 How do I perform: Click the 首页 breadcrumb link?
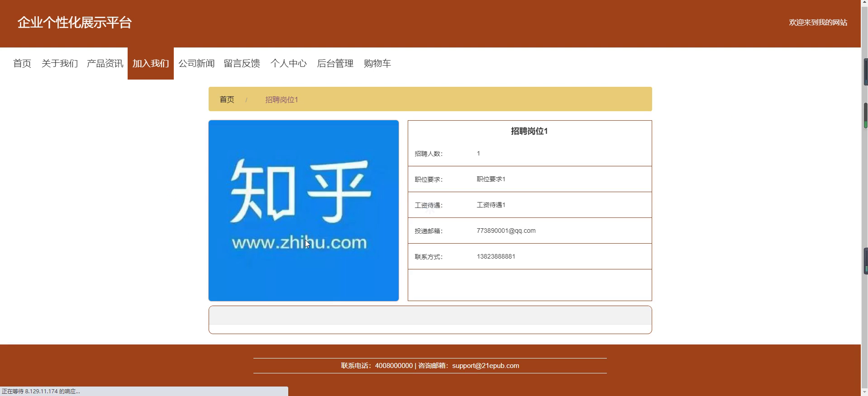click(x=227, y=99)
